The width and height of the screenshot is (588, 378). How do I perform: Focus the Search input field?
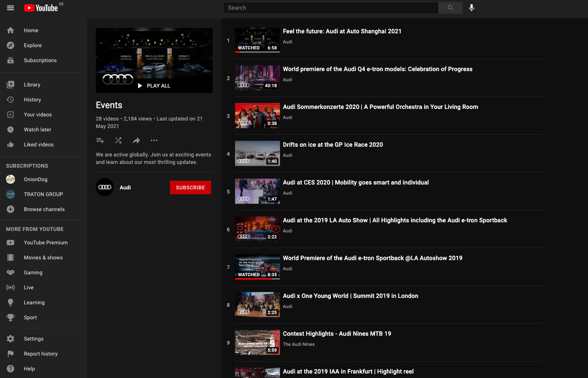tap(331, 8)
